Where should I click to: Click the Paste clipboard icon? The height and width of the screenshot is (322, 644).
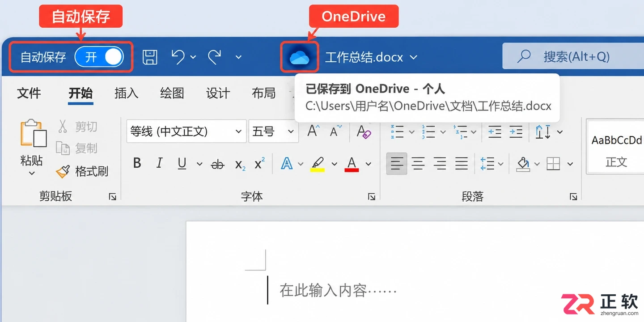tap(34, 133)
